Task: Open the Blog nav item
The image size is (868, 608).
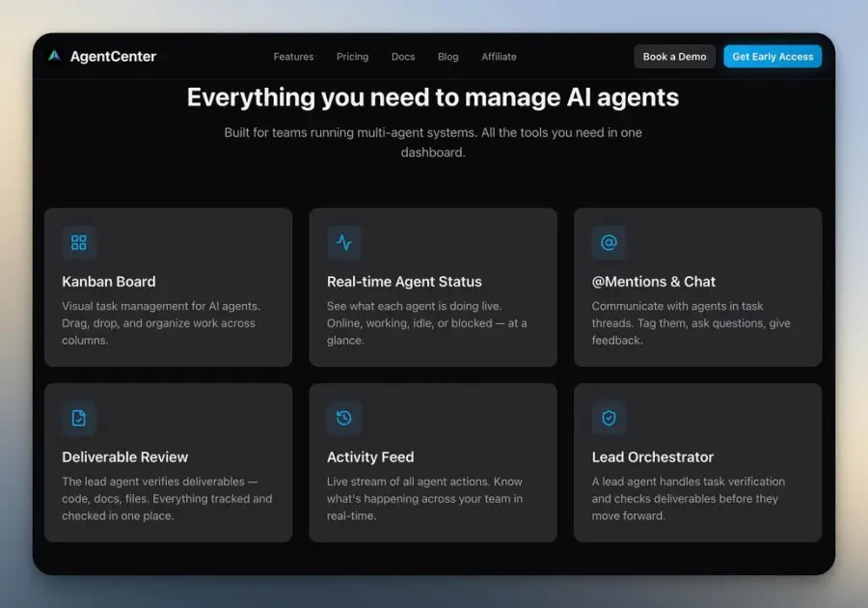Action: coord(448,57)
